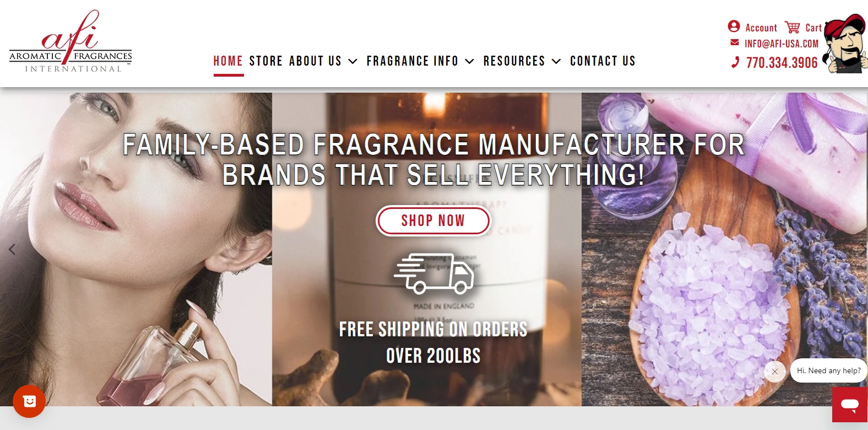
Task: Click the AFI Aromatic Fragrances logo
Action: tap(70, 41)
